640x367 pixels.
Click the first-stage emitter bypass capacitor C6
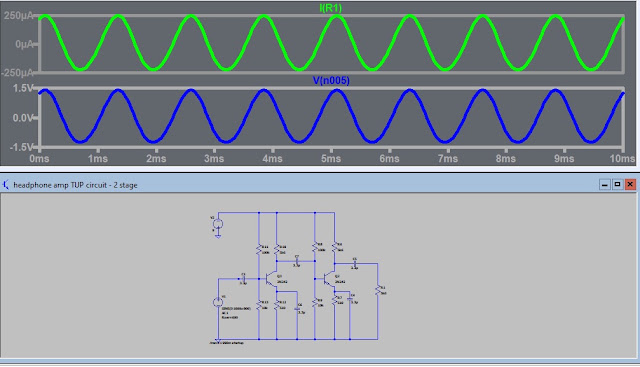(297, 309)
